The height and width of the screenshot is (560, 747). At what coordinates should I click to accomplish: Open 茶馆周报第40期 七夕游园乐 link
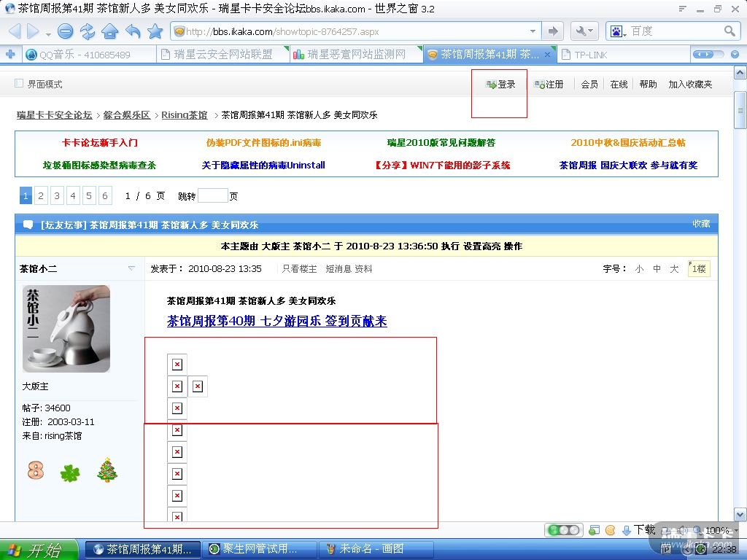pos(276,321)
